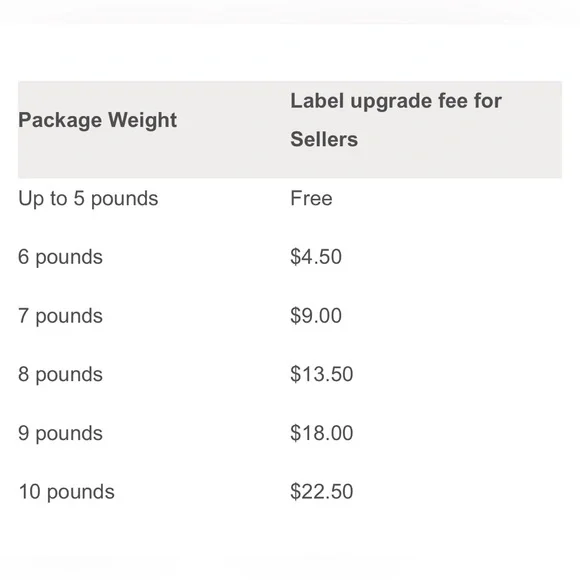Screen dimensions: 580x580
Task: Select the Up to 5 pounds cell
Action: click(x=88, y=199)
